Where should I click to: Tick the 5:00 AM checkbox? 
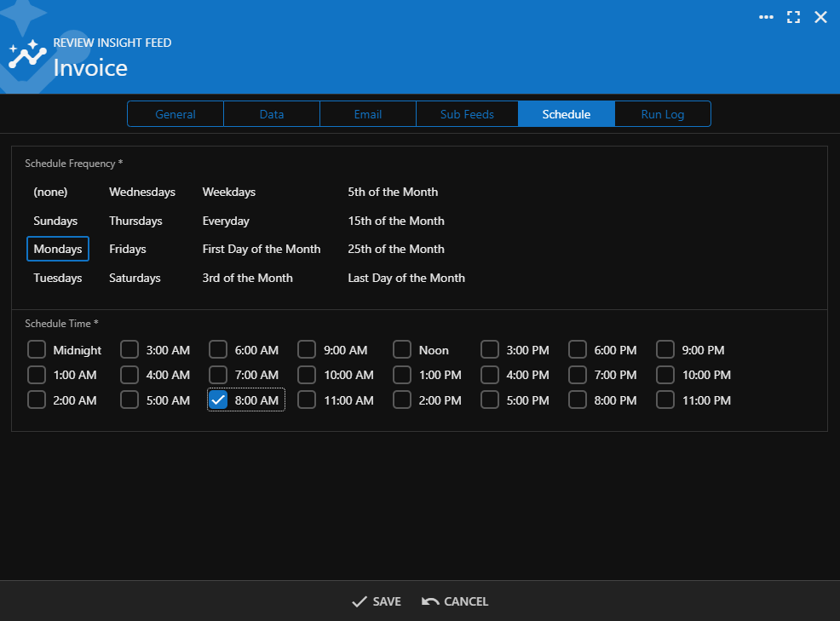[129, 400]
